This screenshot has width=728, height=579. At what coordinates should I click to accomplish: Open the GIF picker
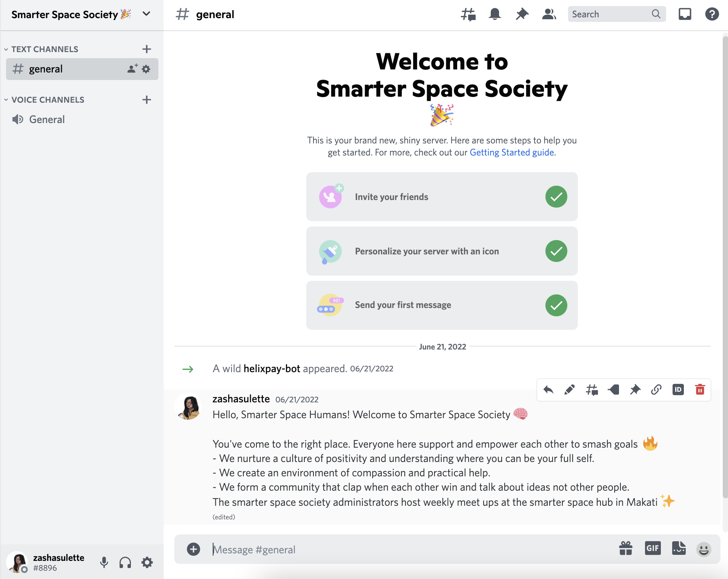(653, 548)
